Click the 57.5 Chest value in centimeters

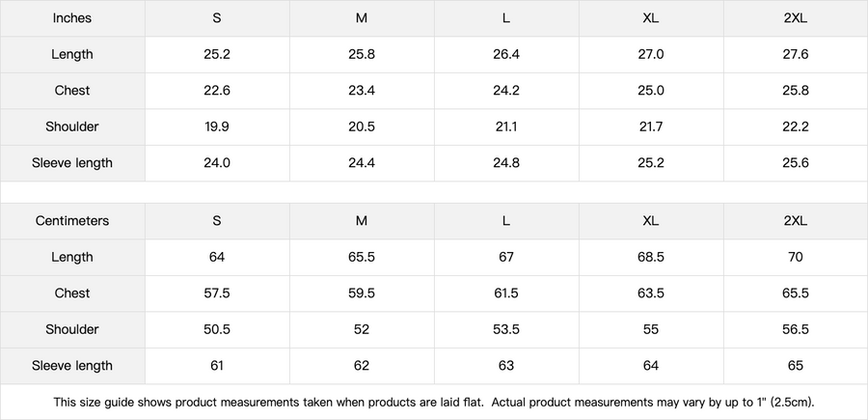[x=217, y=294]
